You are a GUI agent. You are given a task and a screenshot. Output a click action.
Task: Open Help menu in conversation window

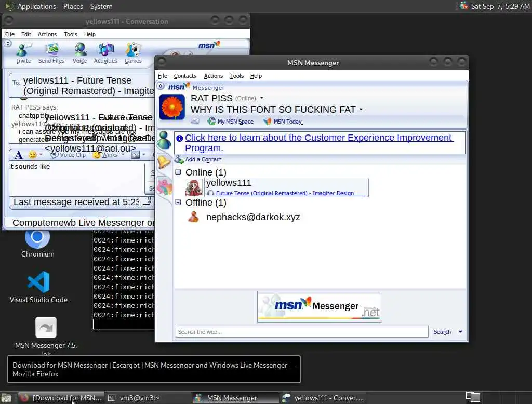pyautogui.click(x=89, y=34)
